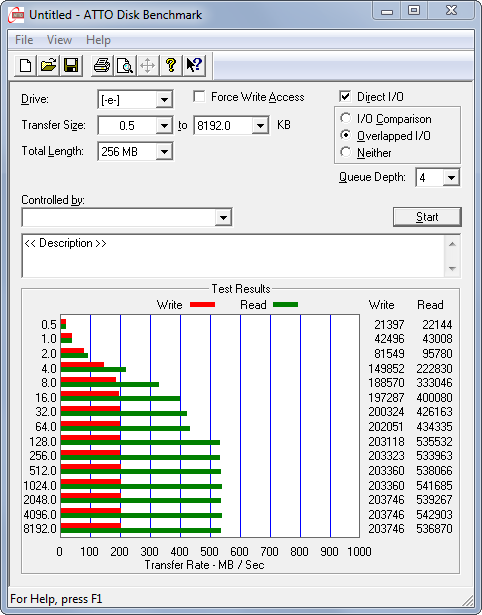
Task: Click the ATTO app icon in title bar
Action: (16, 15)
